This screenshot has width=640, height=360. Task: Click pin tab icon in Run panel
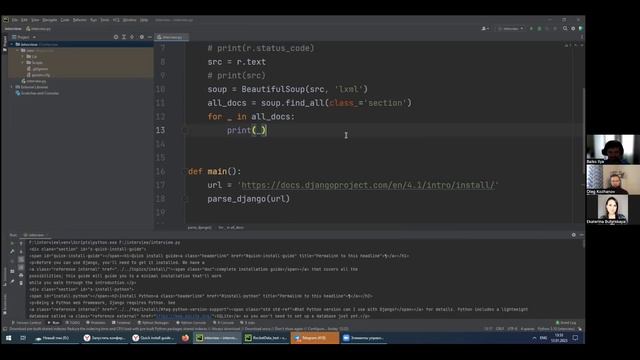(12, 282)
